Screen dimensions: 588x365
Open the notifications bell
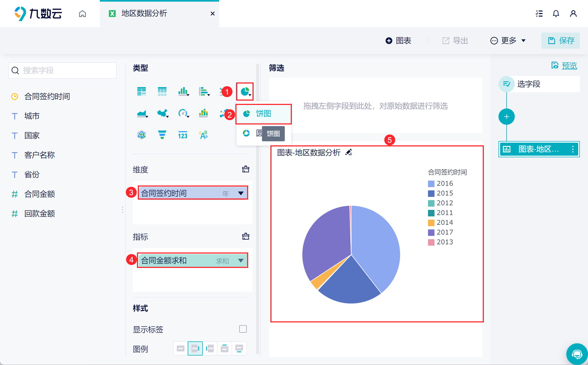click(x=556, y=14)
